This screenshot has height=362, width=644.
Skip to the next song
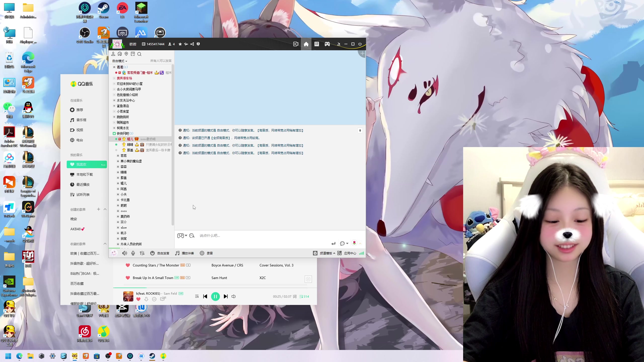[x=226, y=296]
